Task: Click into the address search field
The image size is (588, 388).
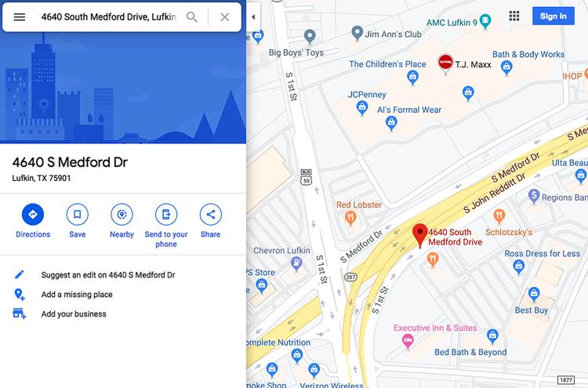Action: [109, 17]
